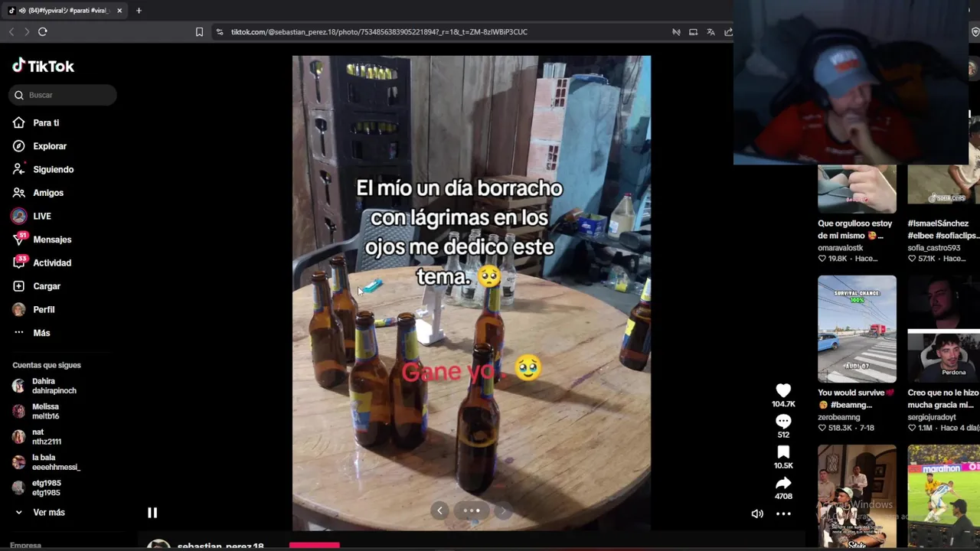980x551 pixels.
Task: Click the TikTok tab favicon
Action: tap(11, 11)
